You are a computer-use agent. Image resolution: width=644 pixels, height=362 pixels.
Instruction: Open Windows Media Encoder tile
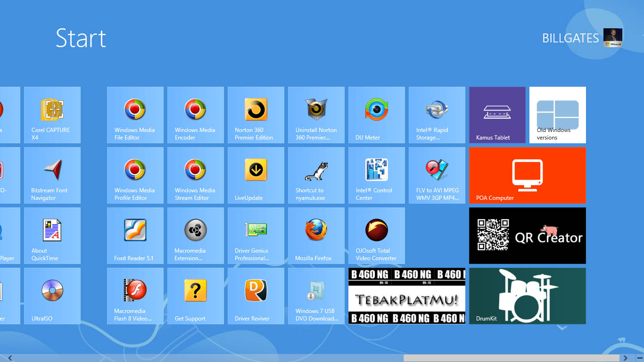point(196,115)
